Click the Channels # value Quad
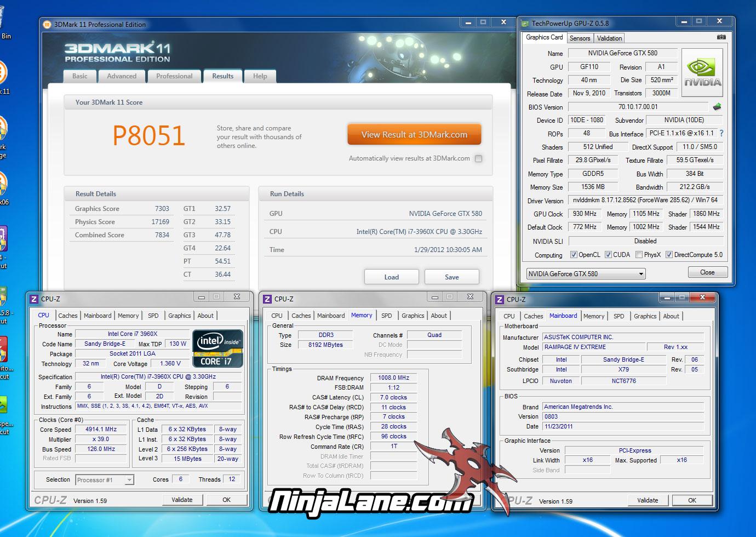 [434, 335]
